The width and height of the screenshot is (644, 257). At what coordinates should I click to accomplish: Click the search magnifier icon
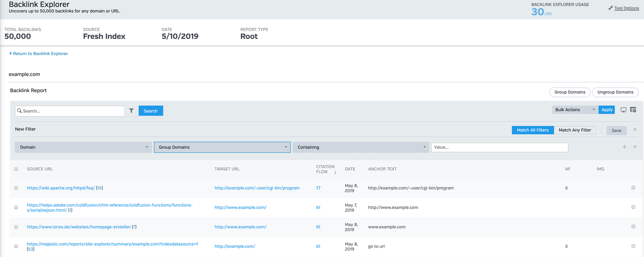click(19, 111)
